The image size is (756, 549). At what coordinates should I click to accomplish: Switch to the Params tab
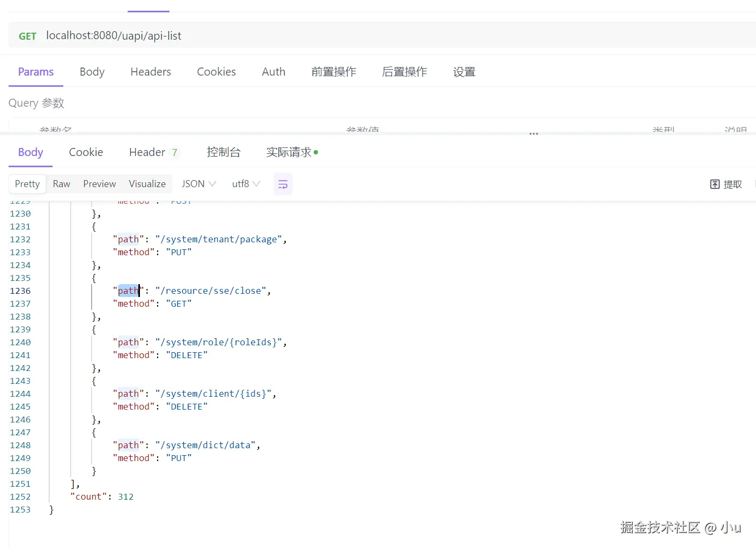pos(36,72)
